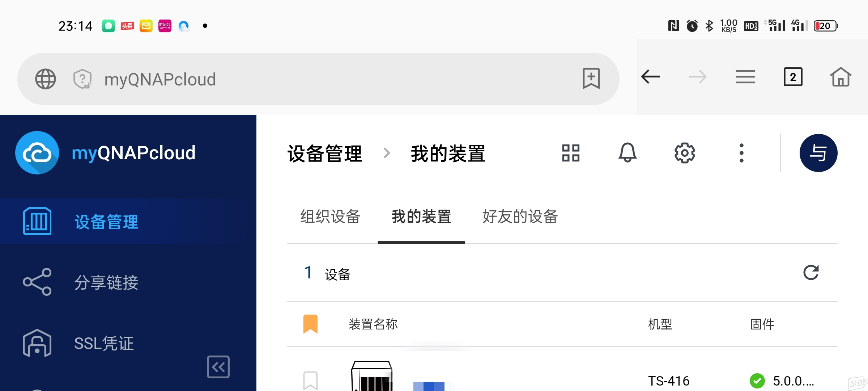Switch to the 组织设备 tab

pos(330,216)
